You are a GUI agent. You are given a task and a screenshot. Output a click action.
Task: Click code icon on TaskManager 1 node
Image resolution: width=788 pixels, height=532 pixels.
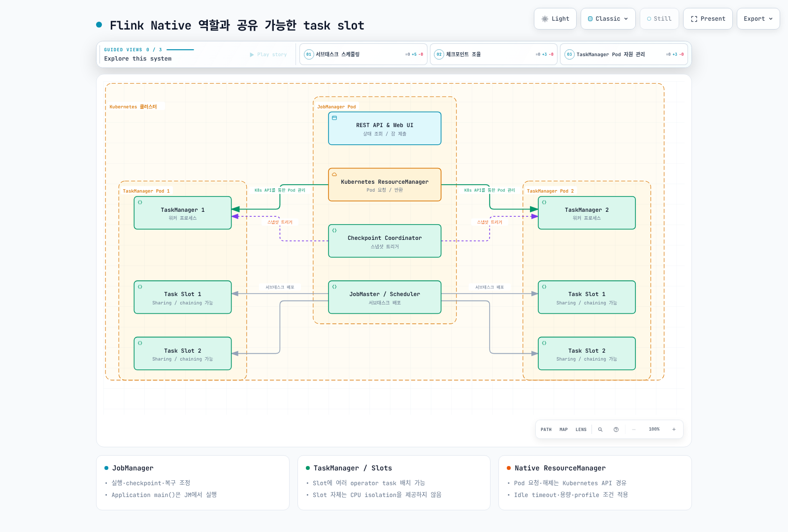tap(140, 202)
